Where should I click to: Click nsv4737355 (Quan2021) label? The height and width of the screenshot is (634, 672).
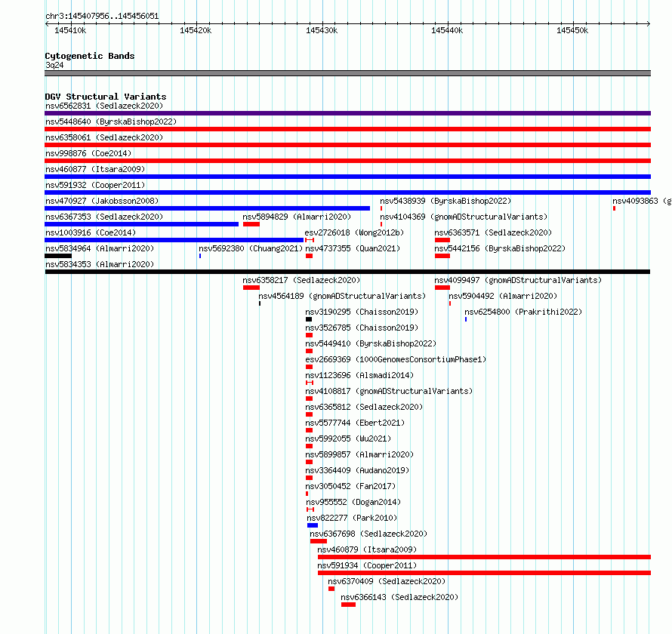(x=353, y=248)
